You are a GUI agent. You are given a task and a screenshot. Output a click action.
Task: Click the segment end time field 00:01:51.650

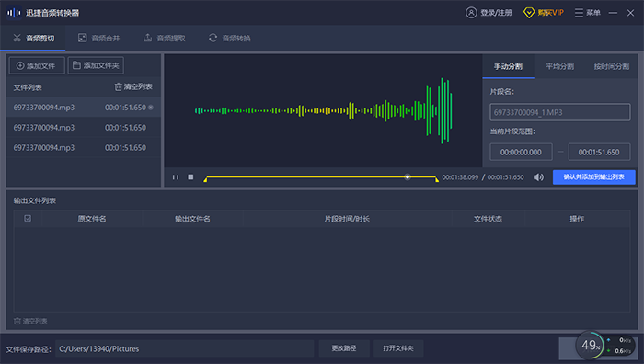point(599,152)
